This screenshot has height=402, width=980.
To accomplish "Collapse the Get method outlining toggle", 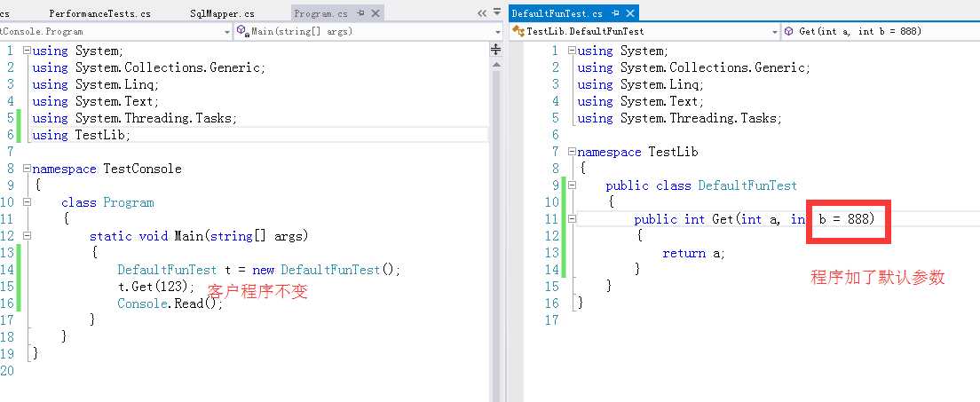I will tap(571, 219).
